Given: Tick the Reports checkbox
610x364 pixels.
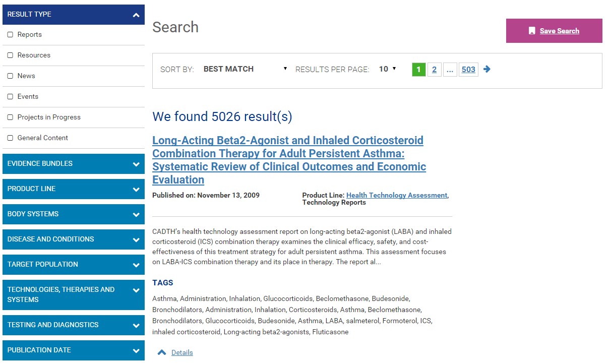Looking at the screenshot, I should [10, 35].
